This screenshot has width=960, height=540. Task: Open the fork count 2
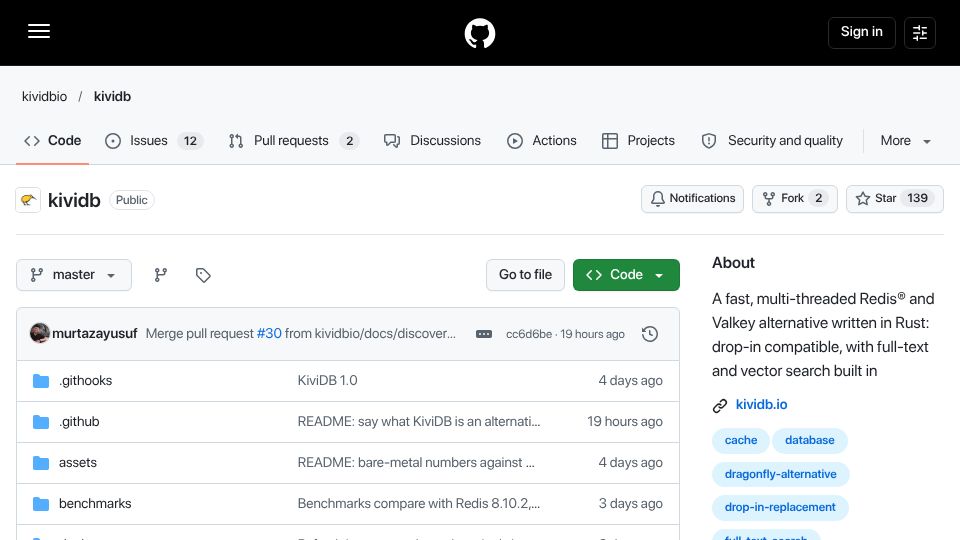pos(819,198)
